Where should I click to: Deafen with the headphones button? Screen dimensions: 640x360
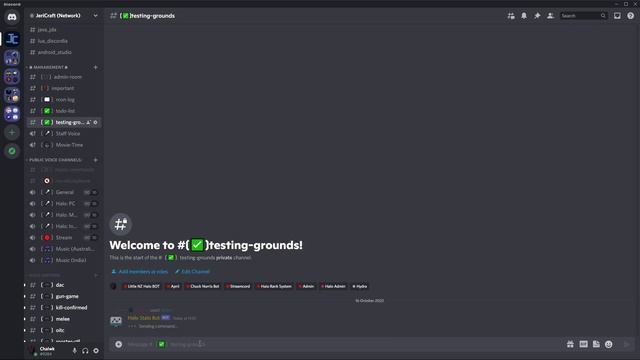coord(85,351)
